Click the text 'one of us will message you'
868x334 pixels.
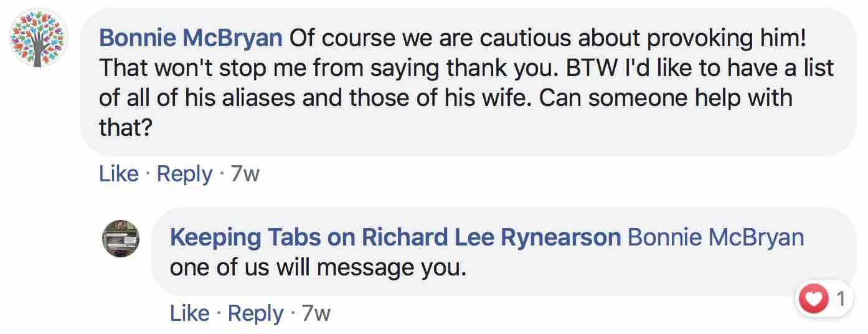click(318, 268)
